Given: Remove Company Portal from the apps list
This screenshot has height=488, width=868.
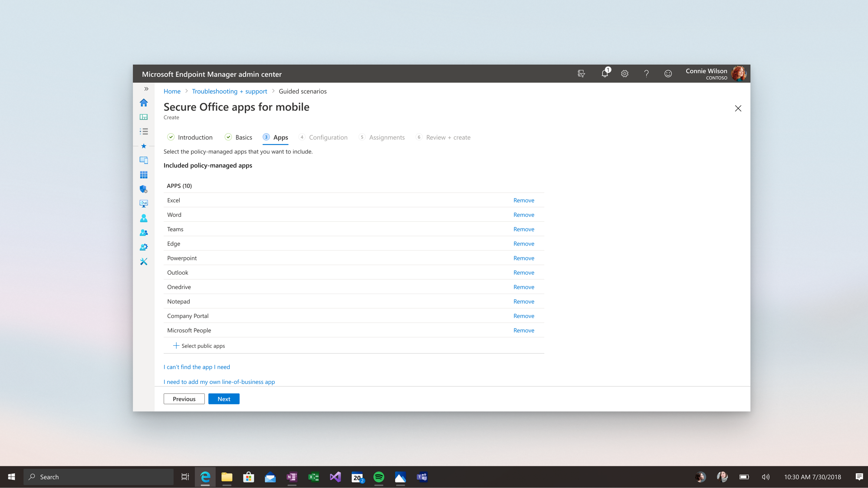Looking at the screenshot, I should [x=524, y=316].
